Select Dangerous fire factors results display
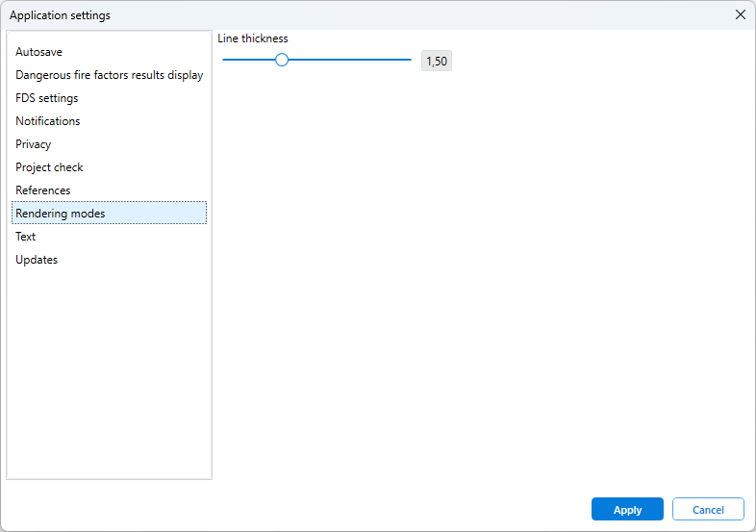The width and height of the screenshot is (756, 532). [x=109, y=75]
